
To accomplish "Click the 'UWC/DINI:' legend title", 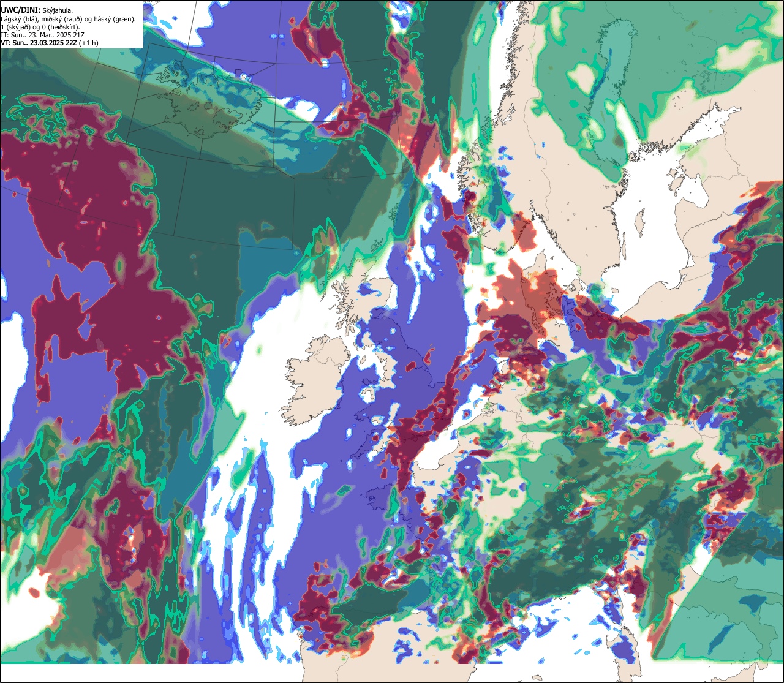I will click(x=21, y=10).
